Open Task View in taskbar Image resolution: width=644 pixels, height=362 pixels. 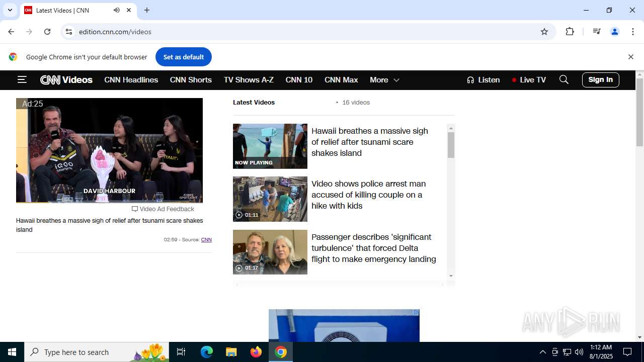(181, 352)
